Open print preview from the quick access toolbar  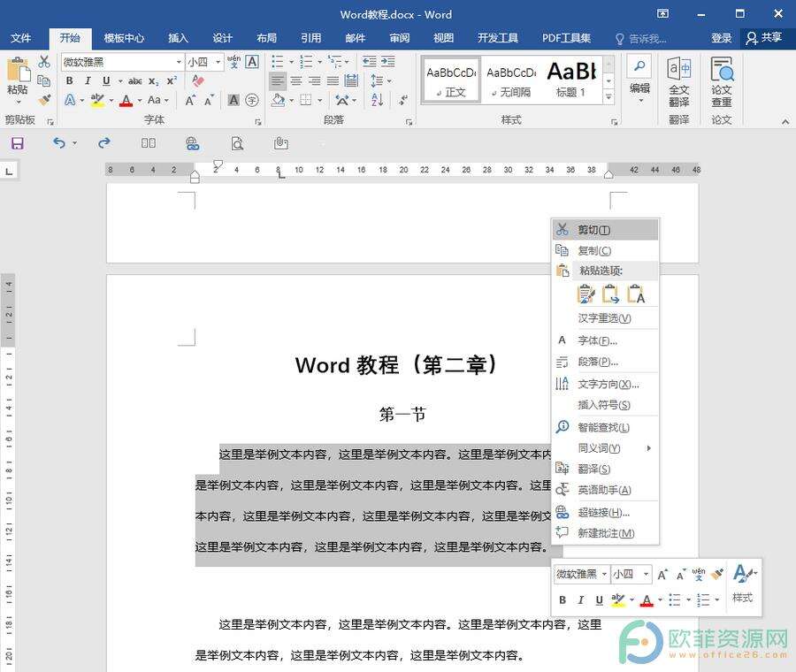237,143
